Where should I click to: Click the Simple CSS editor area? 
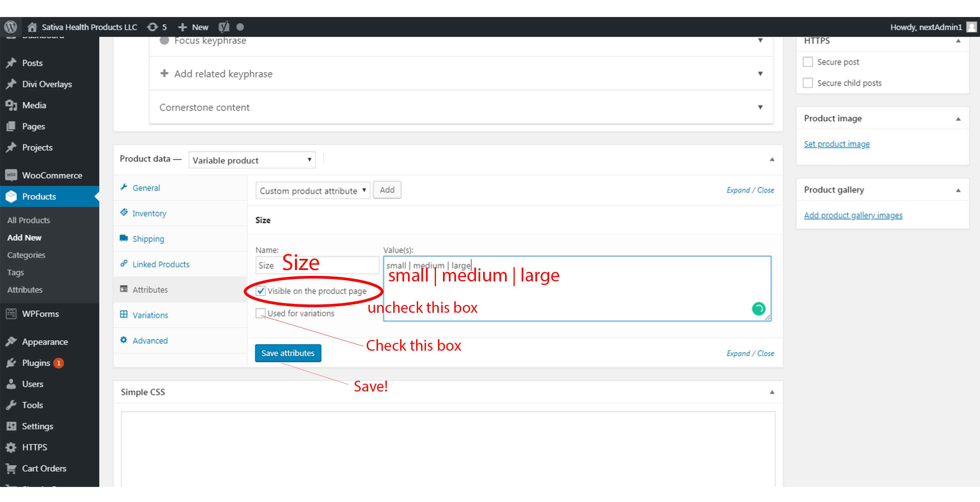[448, 449]
